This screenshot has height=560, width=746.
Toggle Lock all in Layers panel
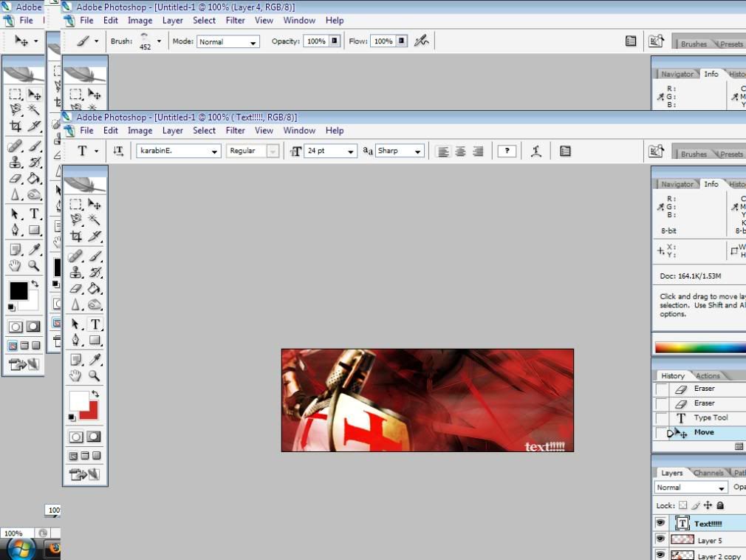coord(720,505)
